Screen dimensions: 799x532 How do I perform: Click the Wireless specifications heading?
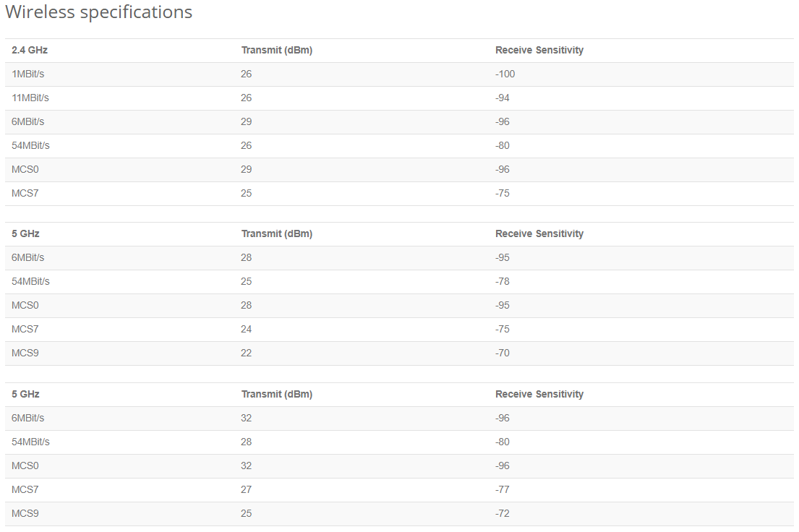tap(99, 12)
